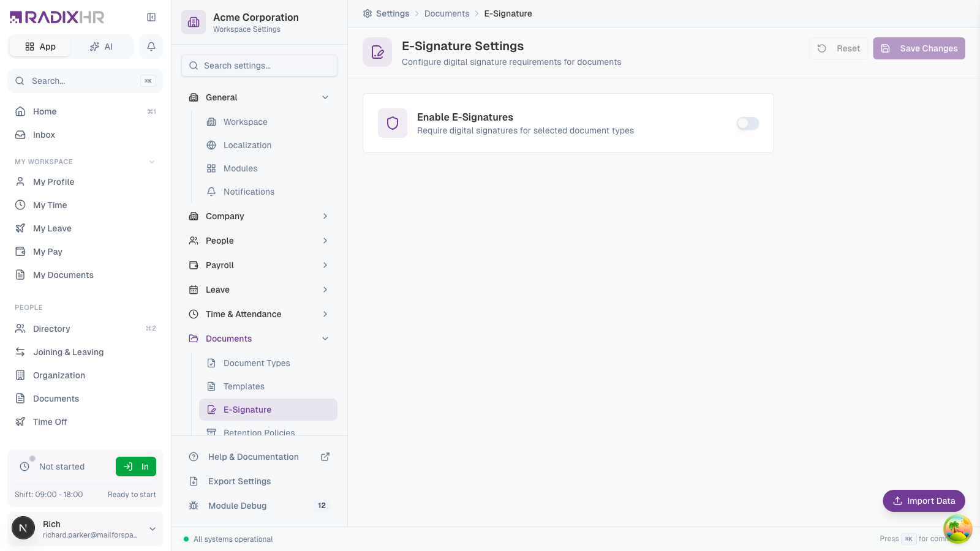Click Search settings input field
980x551 pixels.
[259, 66]
